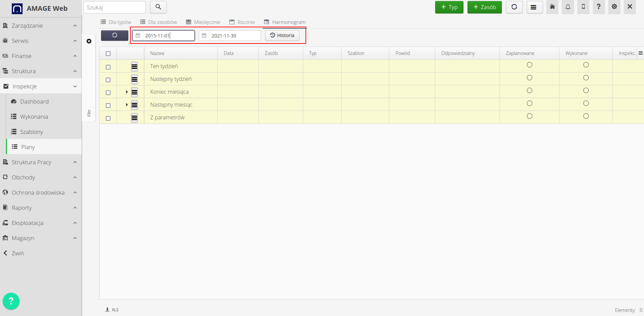Open row menu icon for Ten tydzień
The image size is (644, 316).
click(x=134, y=66)
